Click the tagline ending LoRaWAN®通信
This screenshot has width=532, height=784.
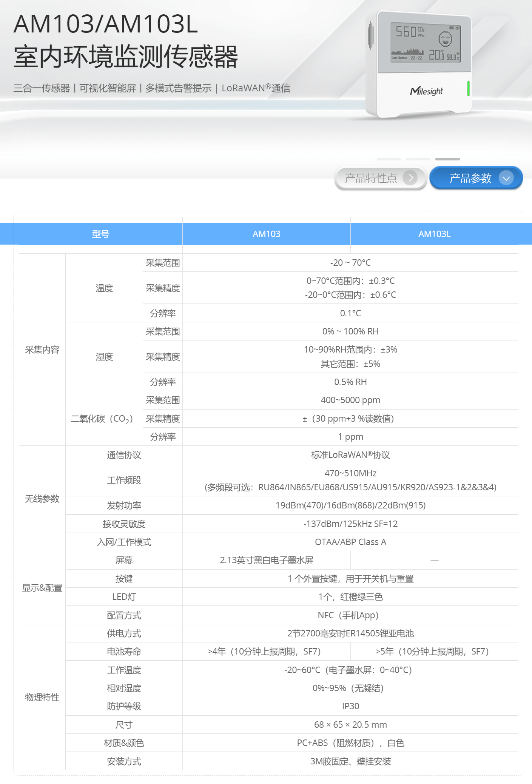(152, 88)
